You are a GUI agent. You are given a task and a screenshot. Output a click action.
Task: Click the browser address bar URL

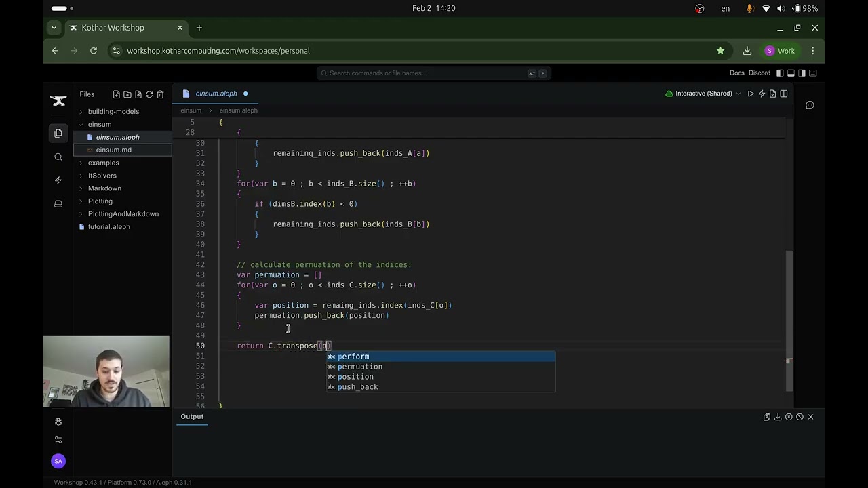[218, 51]
